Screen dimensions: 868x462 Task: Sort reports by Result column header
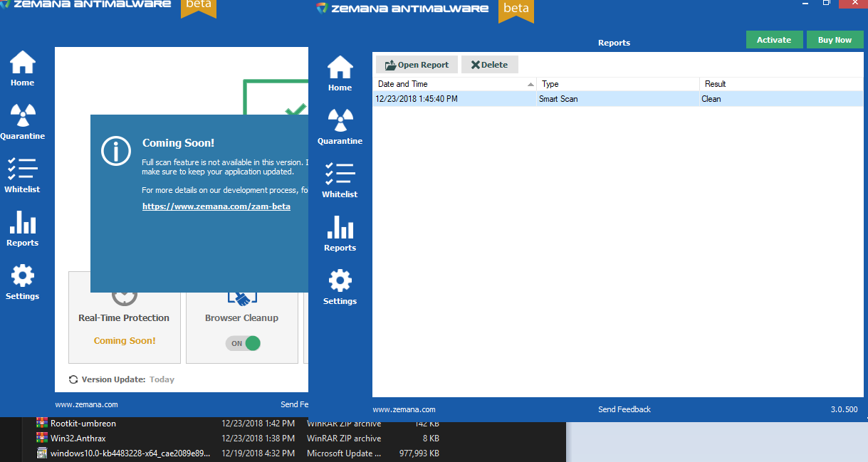click(x=781, y=84)
